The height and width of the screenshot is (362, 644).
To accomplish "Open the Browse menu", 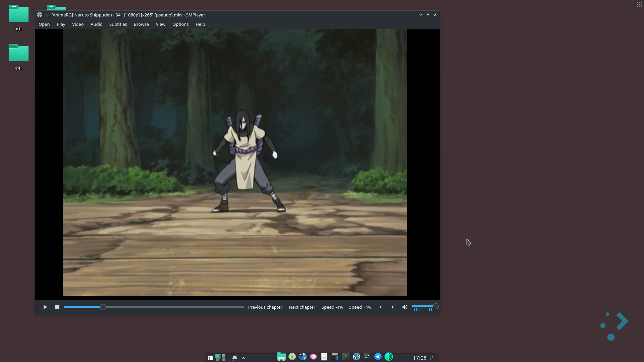I will pos(141,24).
